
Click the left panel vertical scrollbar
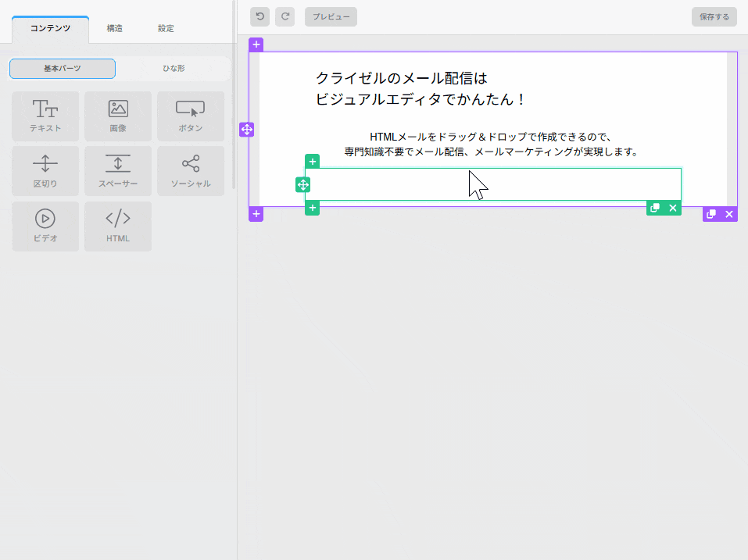click(234, 95)
